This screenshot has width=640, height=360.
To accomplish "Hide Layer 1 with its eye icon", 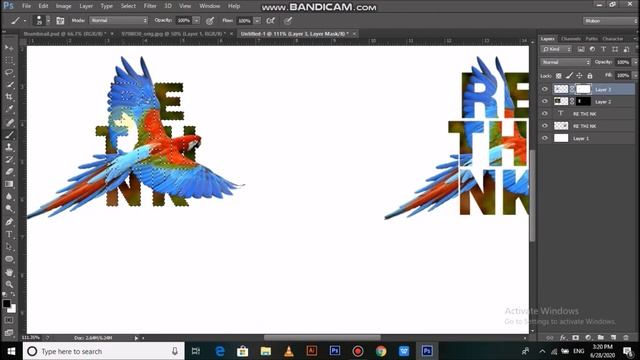I will click(545, 138).
